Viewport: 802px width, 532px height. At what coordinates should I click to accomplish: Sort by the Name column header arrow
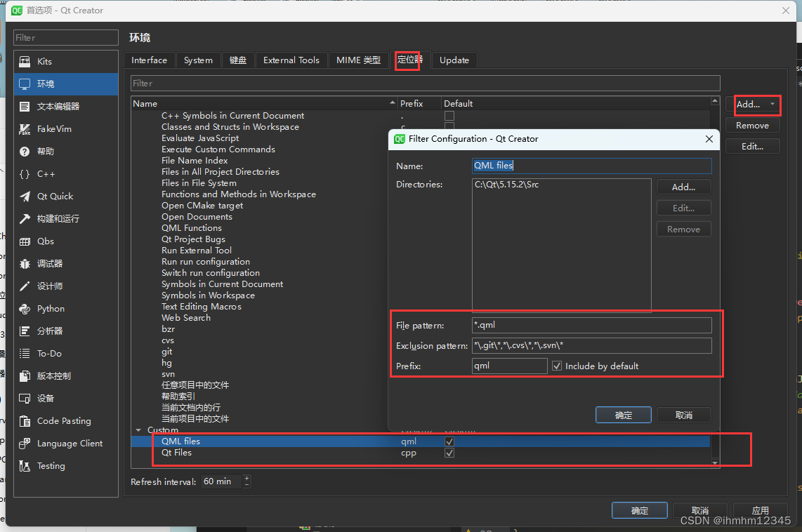(393, 103)
